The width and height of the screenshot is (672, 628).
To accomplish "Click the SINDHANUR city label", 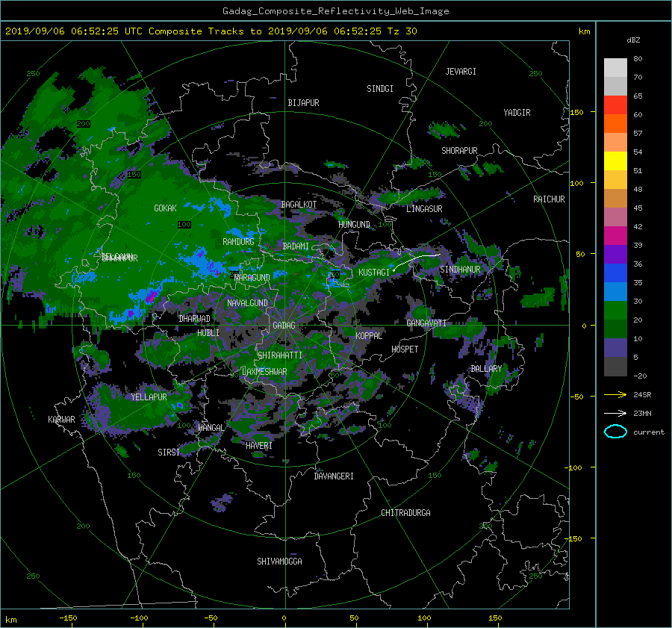I will coord(460,270).
